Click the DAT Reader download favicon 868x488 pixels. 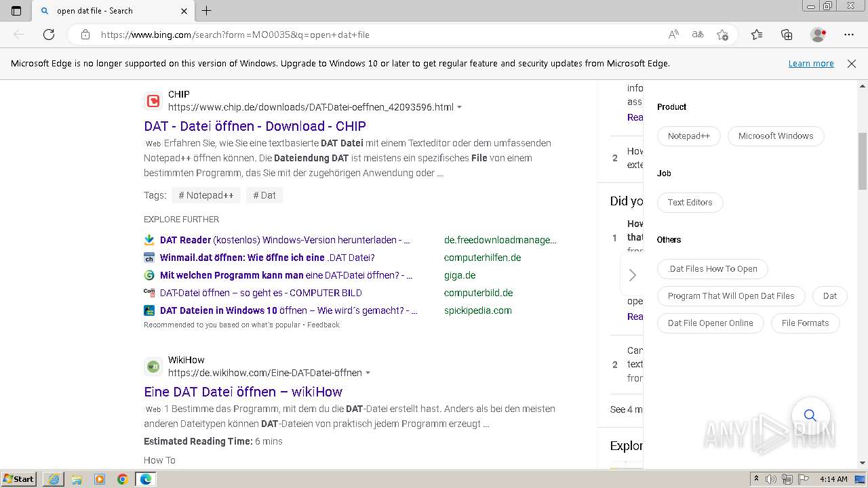point(149,240)
